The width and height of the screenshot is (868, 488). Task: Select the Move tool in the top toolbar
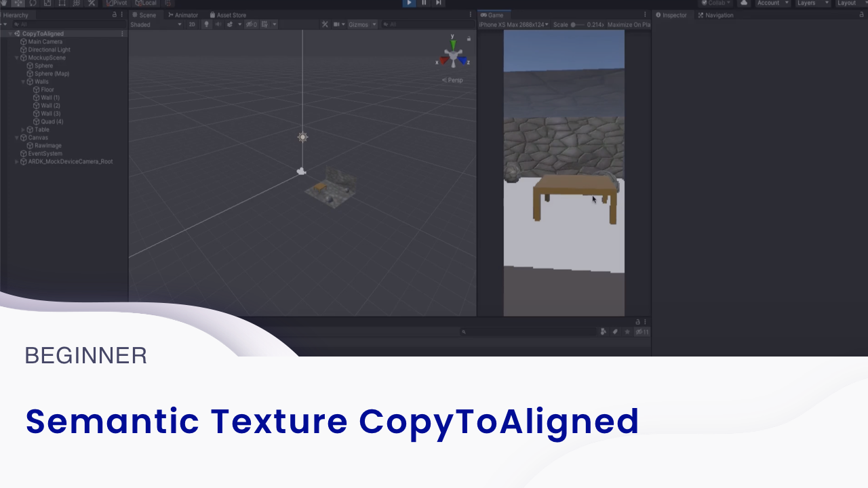pos(18,3)
